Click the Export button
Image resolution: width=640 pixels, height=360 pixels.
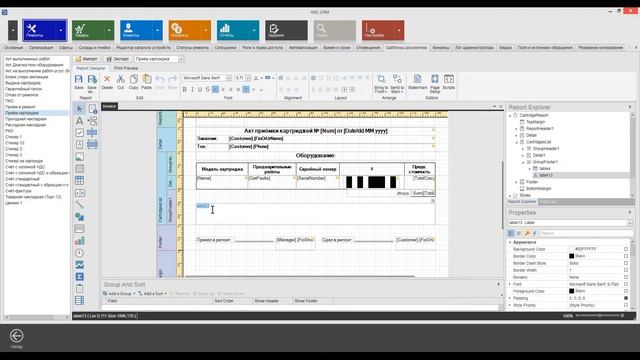(x=118, y=59)
